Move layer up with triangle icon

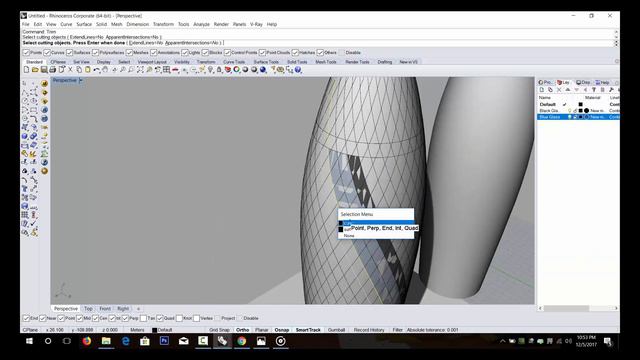pyautogui.click(x=568, y=90)
